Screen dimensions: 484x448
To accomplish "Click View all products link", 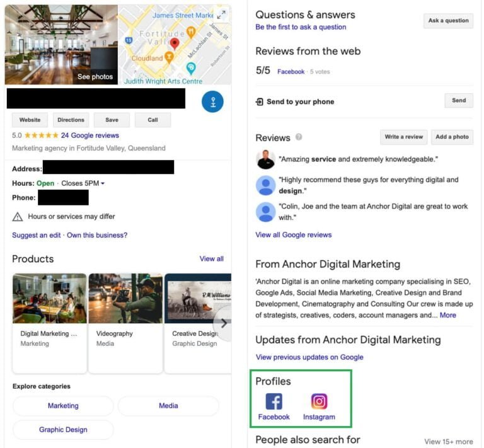I will coord(212,258).
